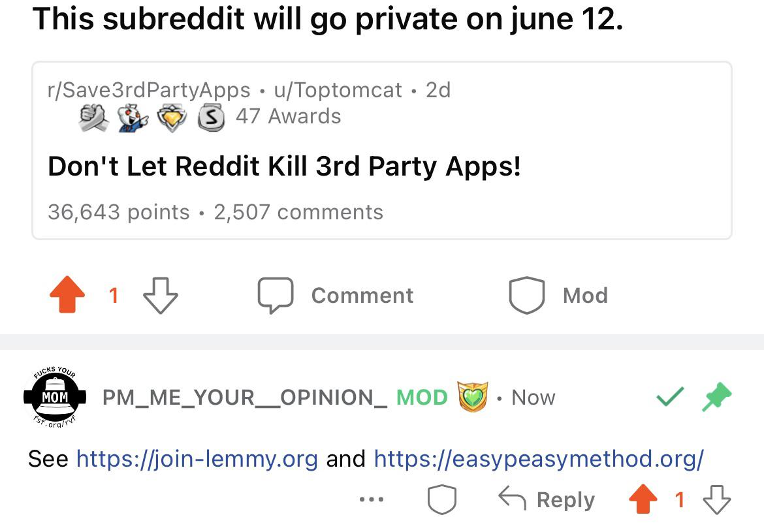Upvote the post with the orange arrow
The image size is (764, 532).
coord(67,296)
